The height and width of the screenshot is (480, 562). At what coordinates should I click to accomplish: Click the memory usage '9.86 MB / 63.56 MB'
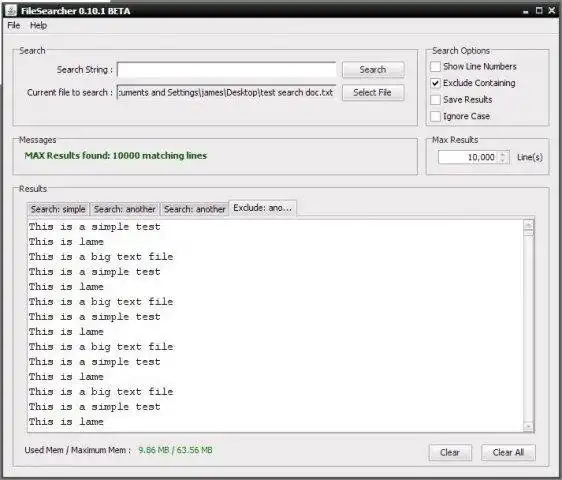(x=175, y=450)
